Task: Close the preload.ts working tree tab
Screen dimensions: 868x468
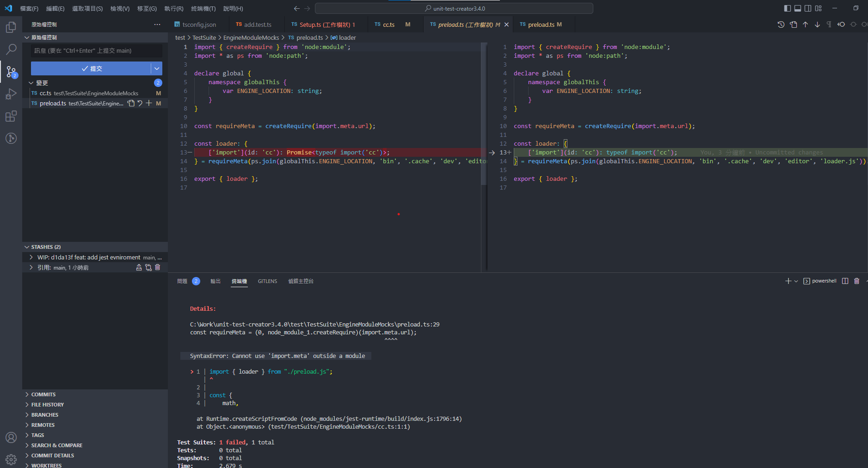Action: pyautogui.click(x=506, y=25)
